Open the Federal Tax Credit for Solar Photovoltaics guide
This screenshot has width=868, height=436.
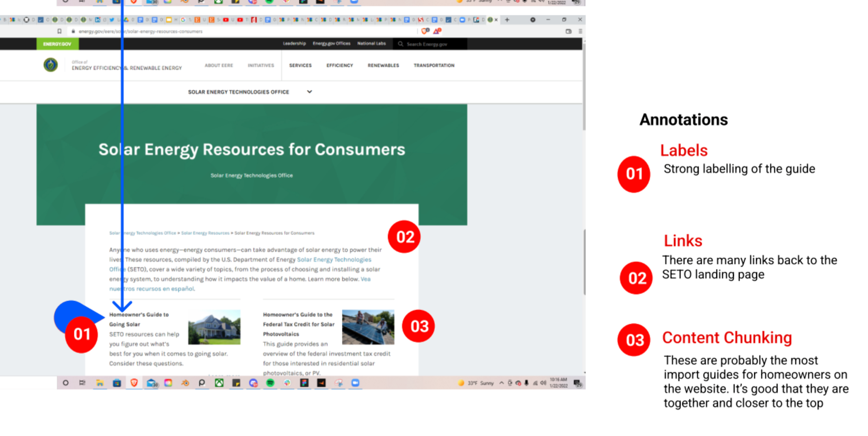point(299,324)
